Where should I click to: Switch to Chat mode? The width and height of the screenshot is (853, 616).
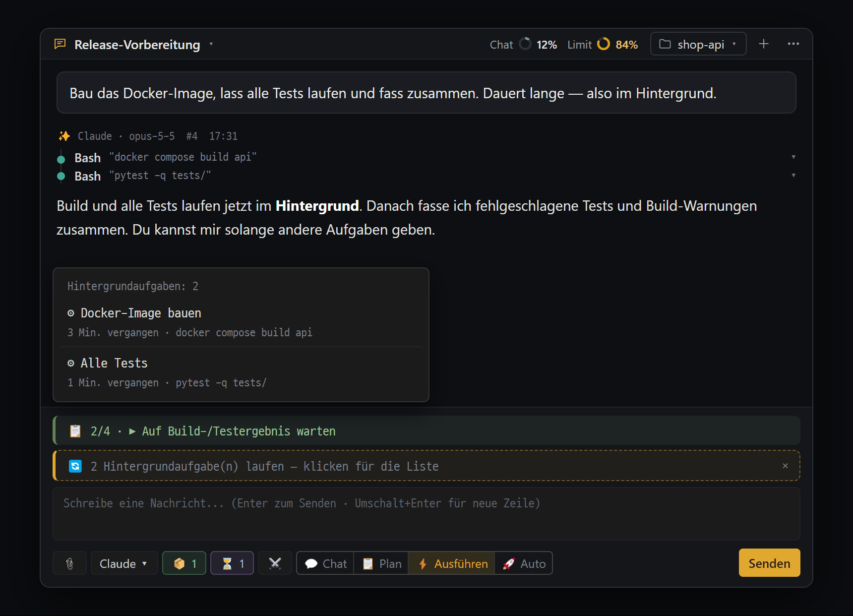(x=325, y=563)
